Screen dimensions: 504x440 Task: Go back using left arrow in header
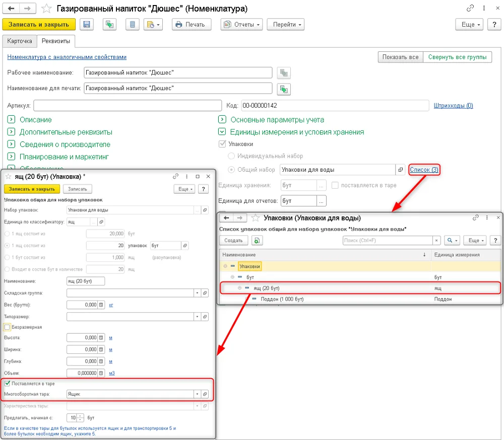coord(11,9)
